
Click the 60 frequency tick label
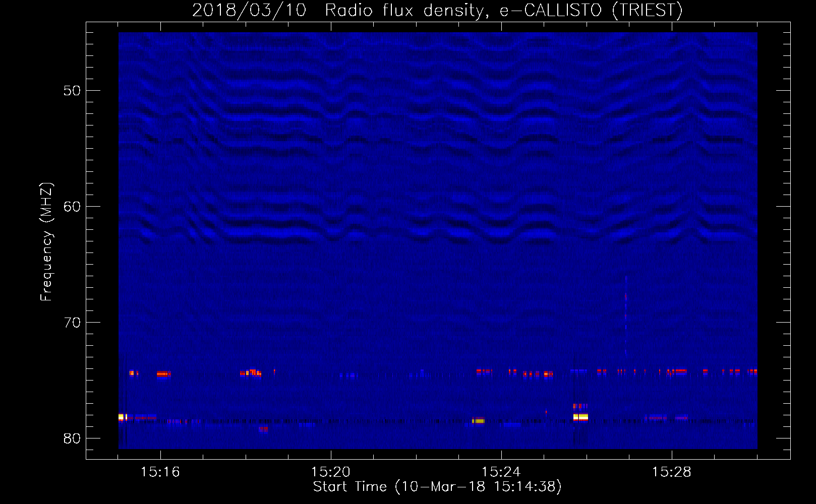point(72,207)
